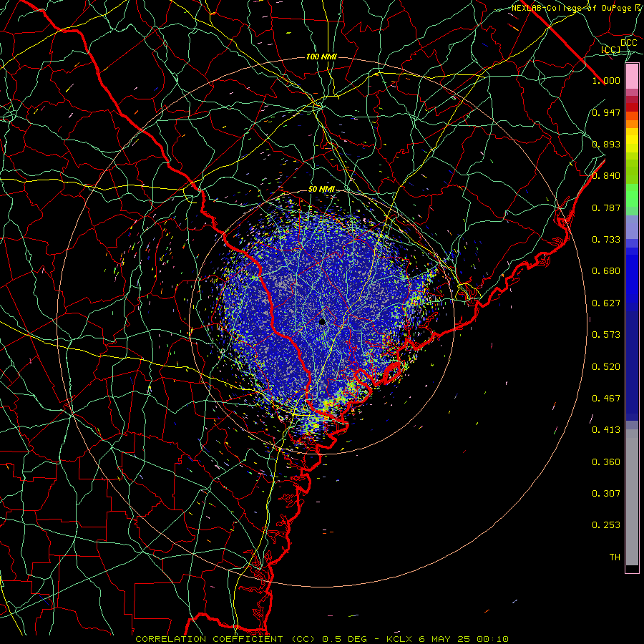
Task: Click the 50 NMI range ring label
Action: [x=321, y=190]
